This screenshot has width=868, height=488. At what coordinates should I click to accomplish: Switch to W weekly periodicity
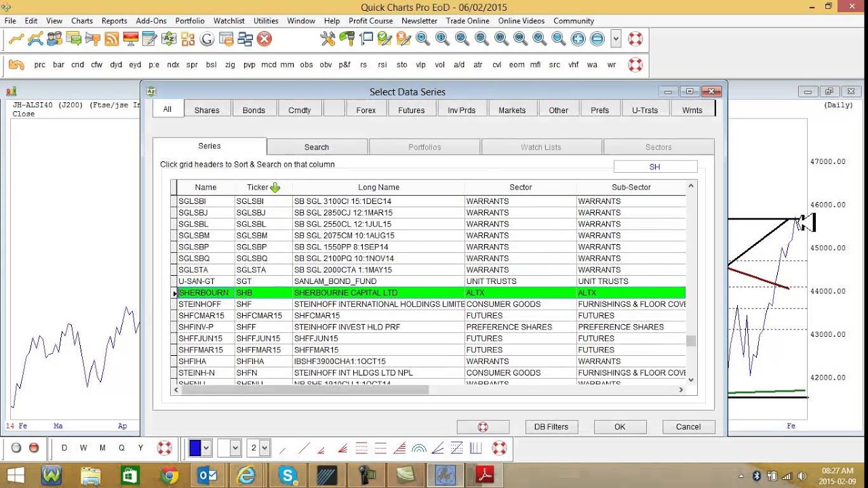[x=83, y=448]
